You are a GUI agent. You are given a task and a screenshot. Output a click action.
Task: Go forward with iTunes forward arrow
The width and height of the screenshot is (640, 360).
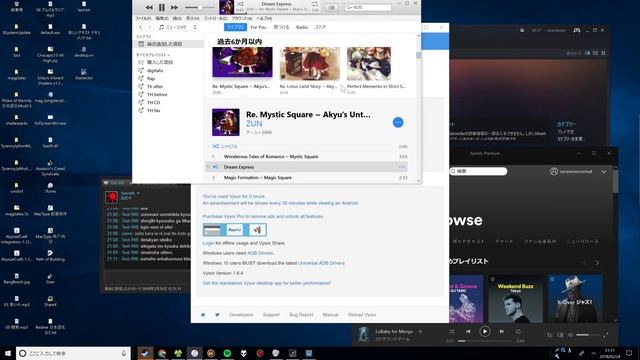(149, 27)
